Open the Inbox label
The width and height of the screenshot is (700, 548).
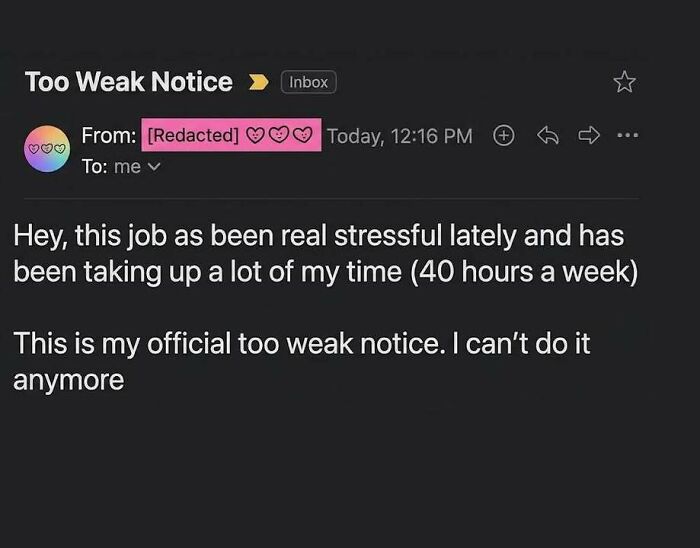click(x=308, y=82)
